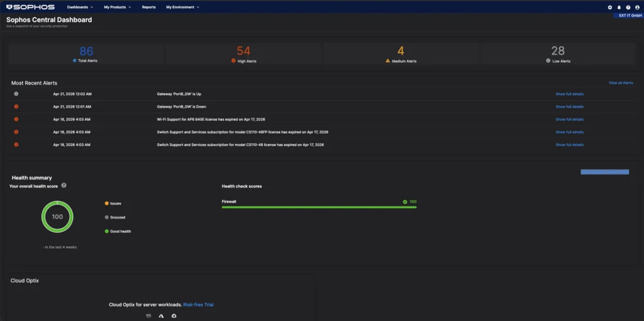Viewport: 644px width, 321px height.
Task: Show full details for CS110-48 license alert
Action: point(569,145)
